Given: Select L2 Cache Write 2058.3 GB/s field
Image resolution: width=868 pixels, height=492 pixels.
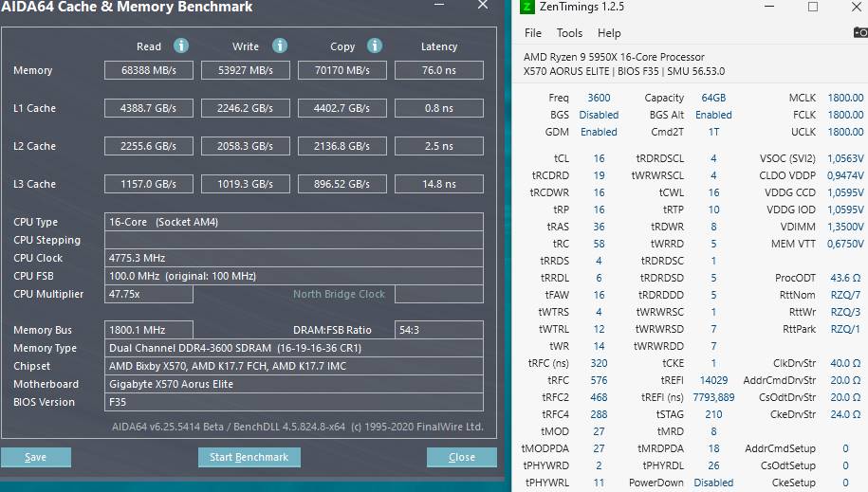Looking at the screenshot, I should [246, 146].
